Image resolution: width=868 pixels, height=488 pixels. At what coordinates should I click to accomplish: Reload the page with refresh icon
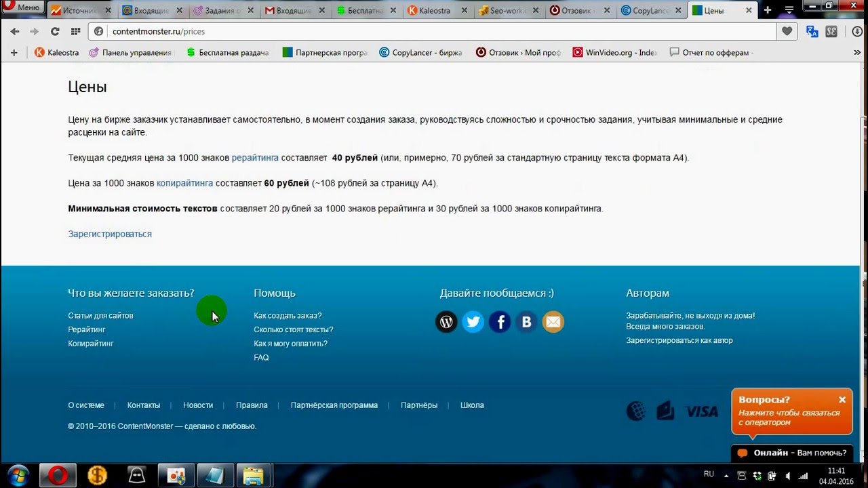point(55,31)
